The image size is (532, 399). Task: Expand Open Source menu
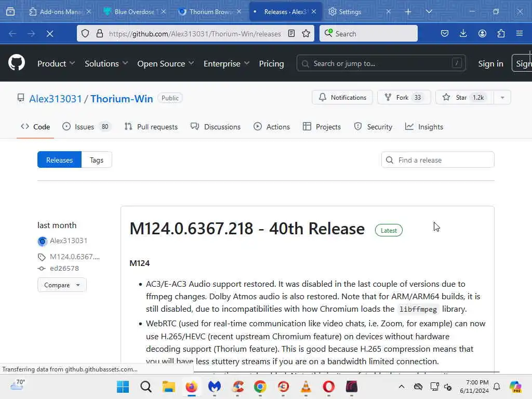(166, 63)
